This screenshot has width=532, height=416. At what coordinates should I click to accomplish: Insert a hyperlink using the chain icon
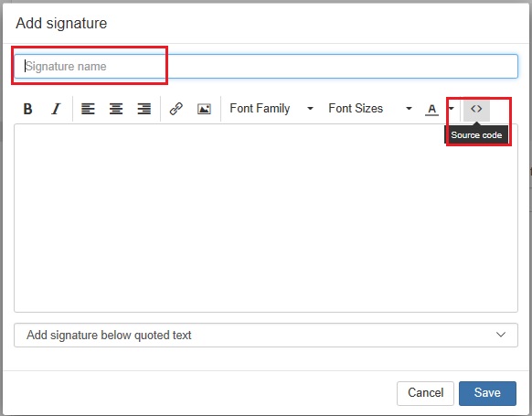[176, 109]
